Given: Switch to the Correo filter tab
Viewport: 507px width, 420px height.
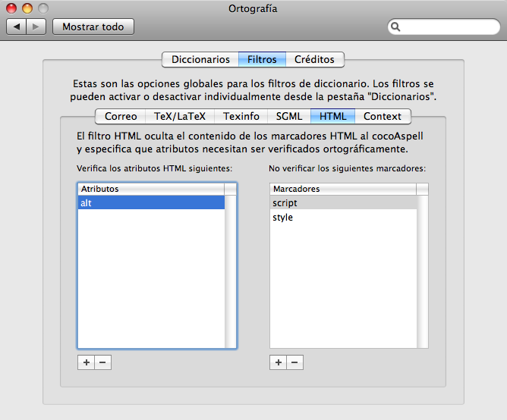Looking at the screenshot, I should coord(121,116).
